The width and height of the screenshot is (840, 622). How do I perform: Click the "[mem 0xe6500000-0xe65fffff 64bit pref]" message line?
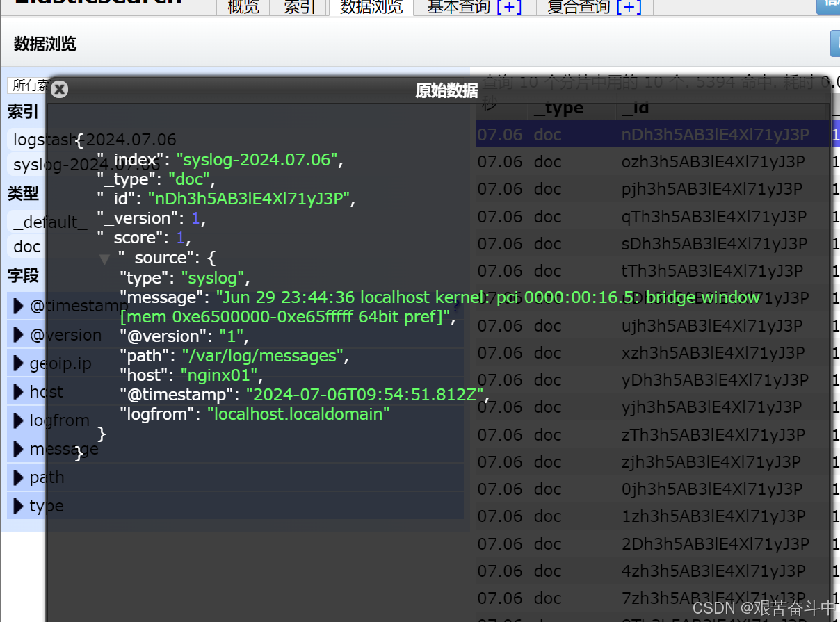(x=286, y=318)
